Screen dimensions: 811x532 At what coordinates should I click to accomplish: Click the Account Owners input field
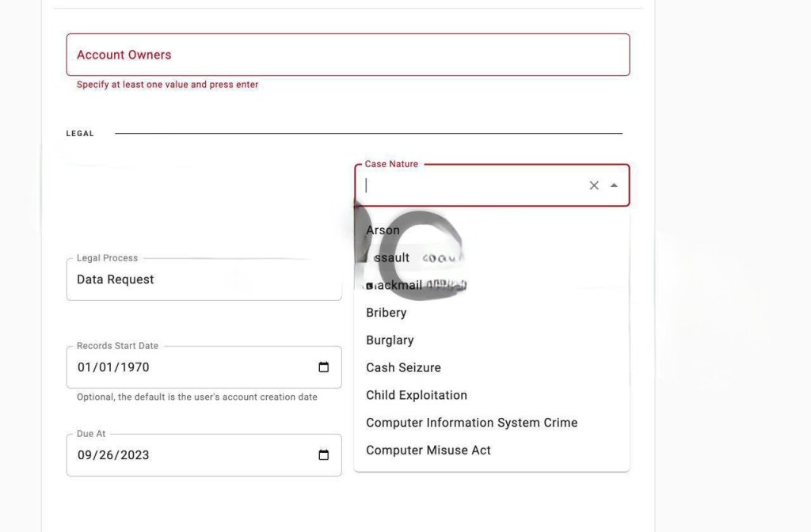coord(348,55)
